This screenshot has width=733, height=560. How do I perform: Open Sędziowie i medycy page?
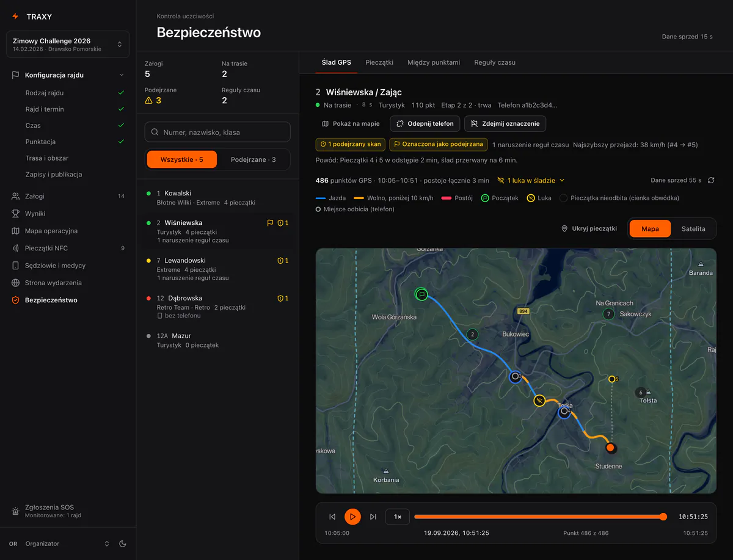(68, 266)
